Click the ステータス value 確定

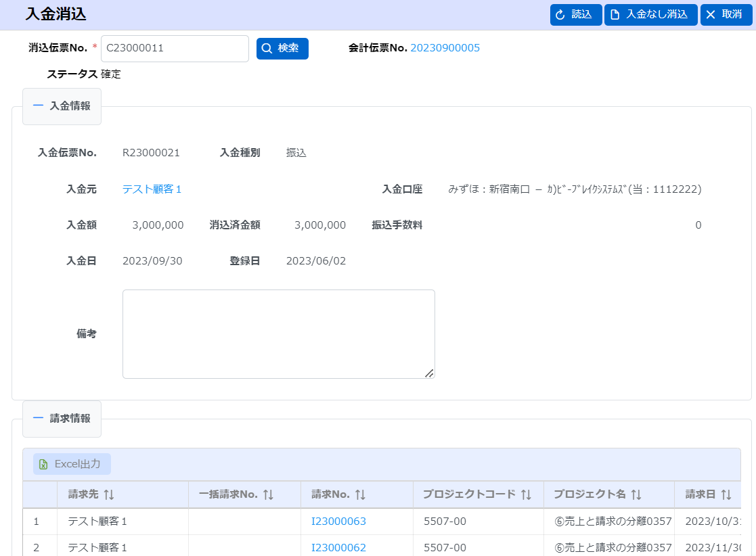point(111,74)
